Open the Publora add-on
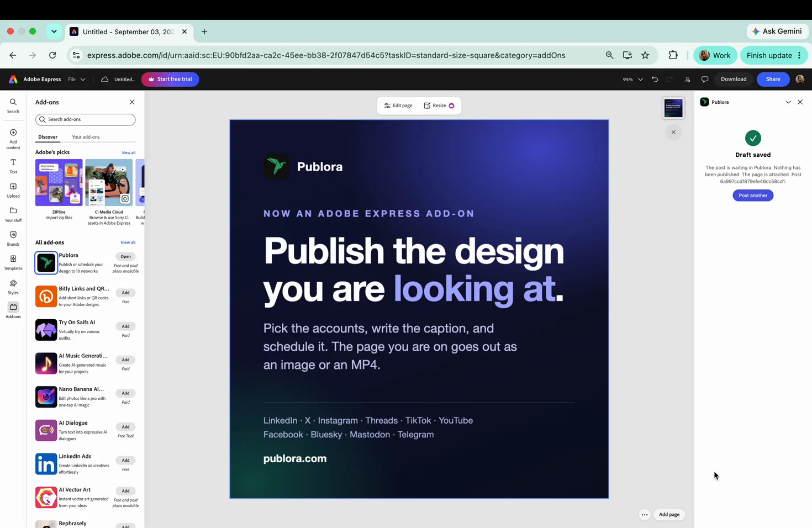Screen dimensions: 812x528 [x=125, y=256]
